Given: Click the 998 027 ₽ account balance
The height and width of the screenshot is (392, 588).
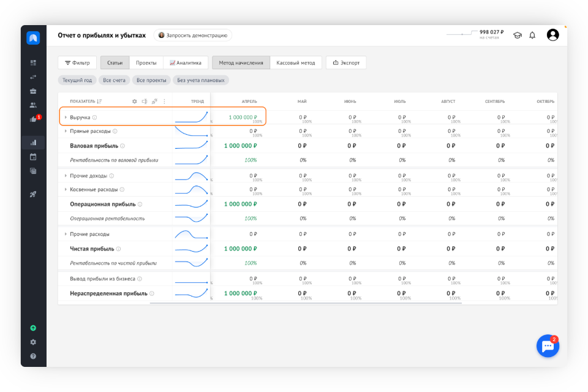Looking at the screenshot, I should click(x=492, y=32).
